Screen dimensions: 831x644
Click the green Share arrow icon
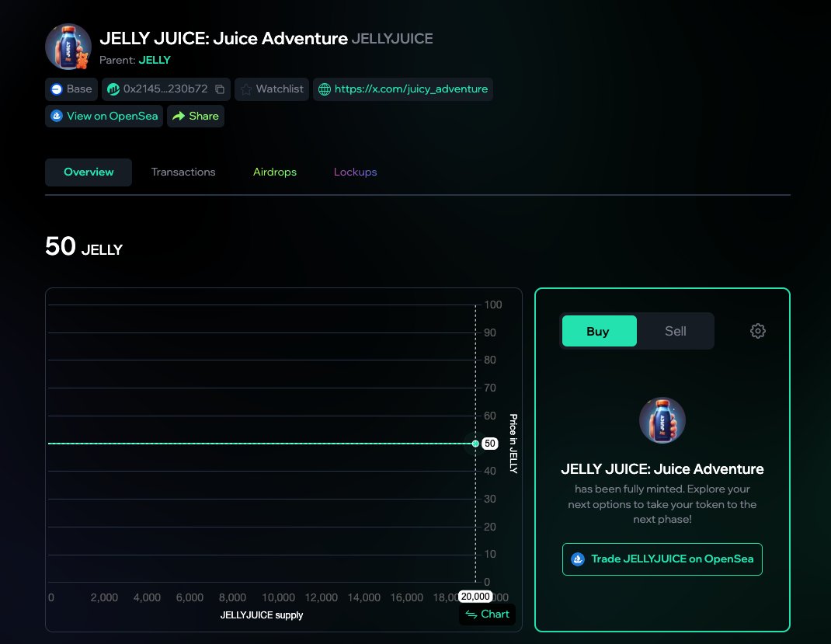179,116
